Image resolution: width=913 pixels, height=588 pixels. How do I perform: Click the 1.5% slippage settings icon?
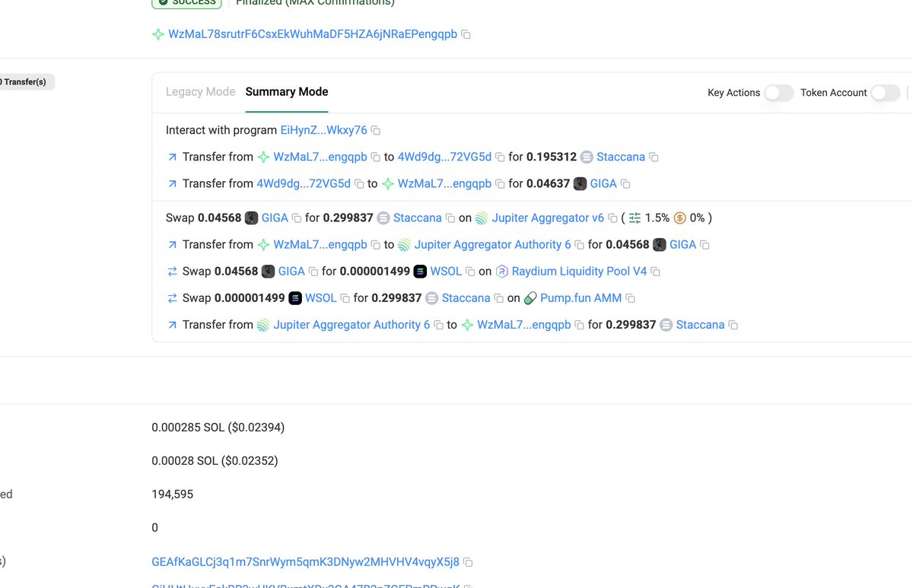[635, 218]
